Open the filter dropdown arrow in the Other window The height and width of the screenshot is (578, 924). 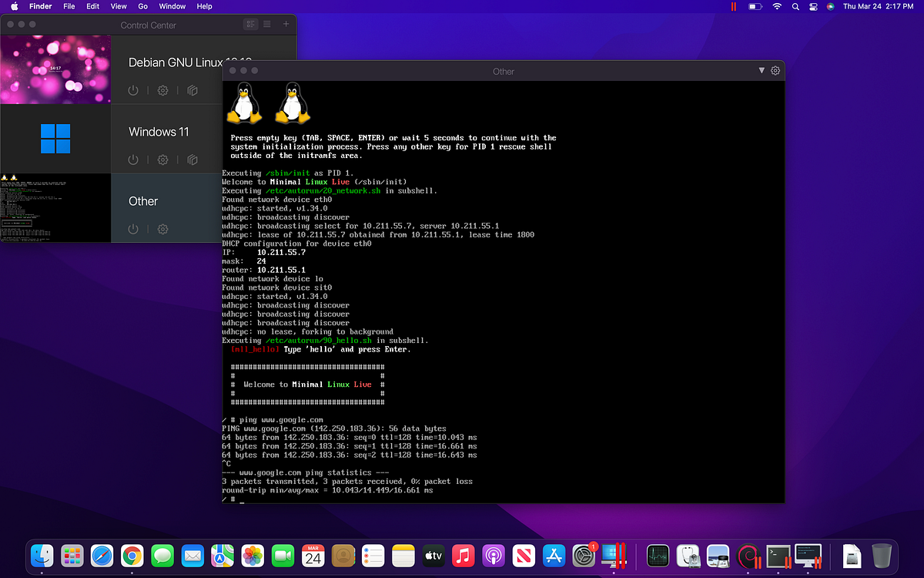(761, 71)
